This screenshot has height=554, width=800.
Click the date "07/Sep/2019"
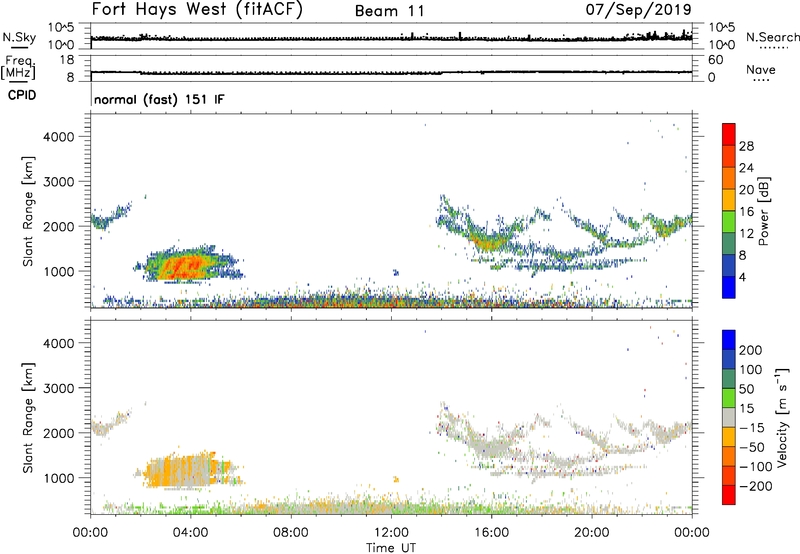pyautogui.click(x=638, y=10)
